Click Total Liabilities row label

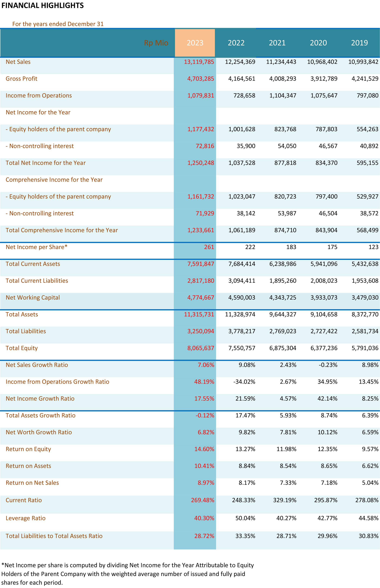tap(26, 331)
